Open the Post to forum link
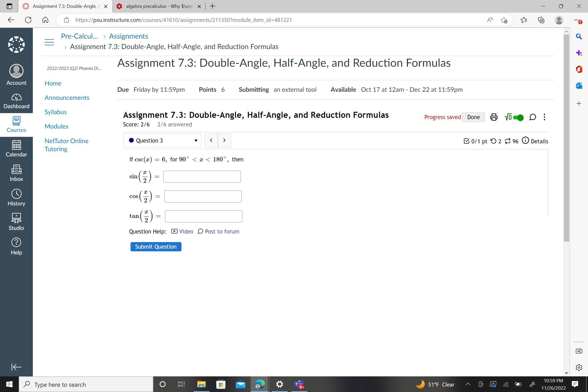This screenshot has height=392, width=588. tap(222, 231)
